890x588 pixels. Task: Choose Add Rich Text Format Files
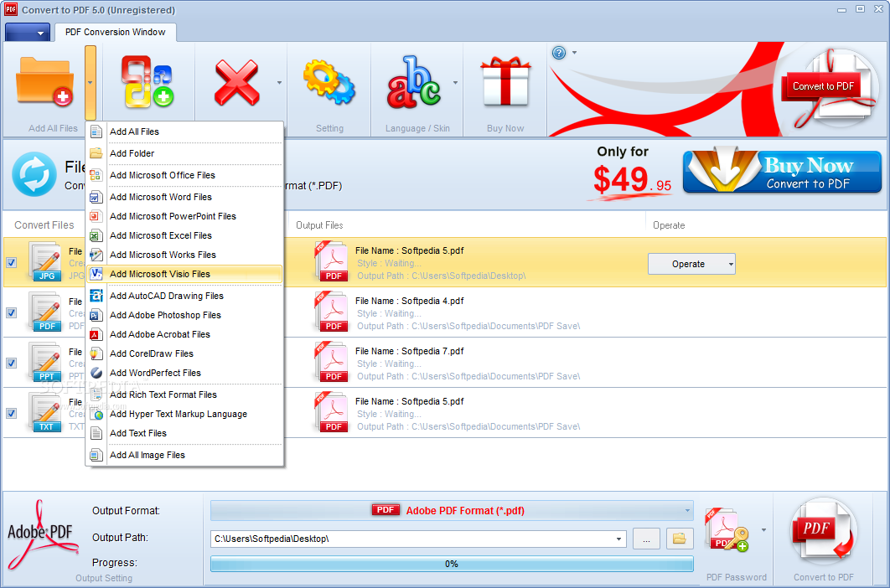coord(184,395)
